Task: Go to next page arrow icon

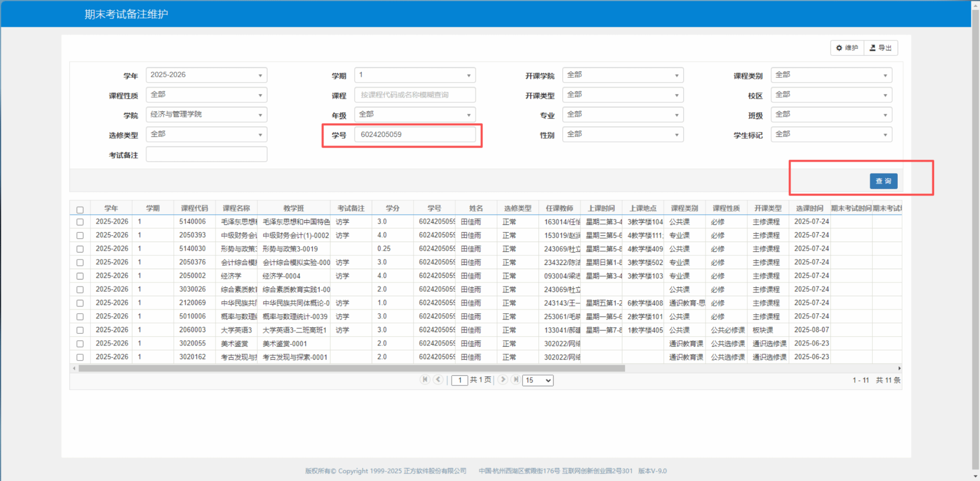Action: click(x=502, y=380)
